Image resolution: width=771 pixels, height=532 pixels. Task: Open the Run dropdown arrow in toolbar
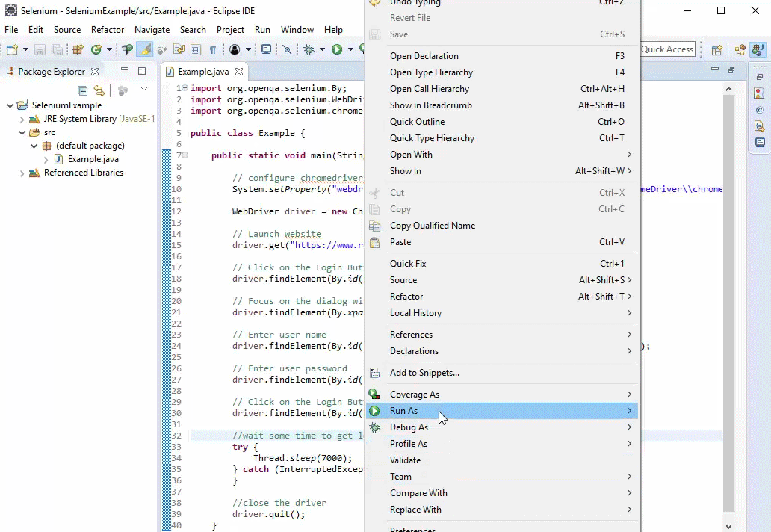coord(350,49)
